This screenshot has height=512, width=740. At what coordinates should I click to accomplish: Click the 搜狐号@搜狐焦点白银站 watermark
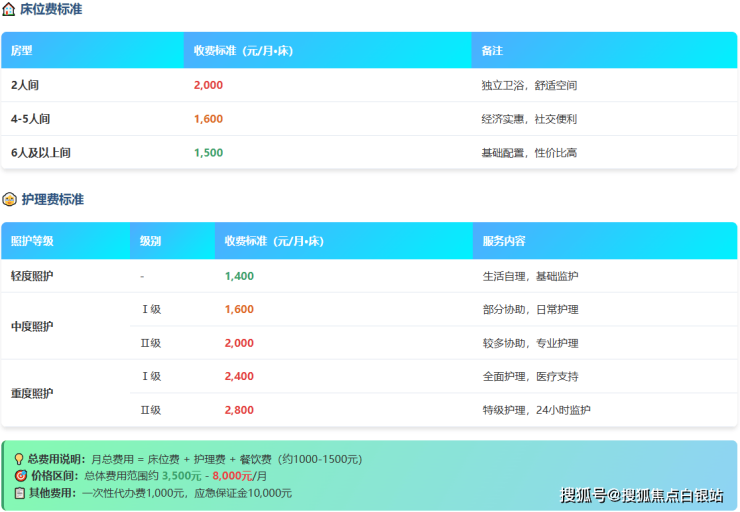[641, 495]
